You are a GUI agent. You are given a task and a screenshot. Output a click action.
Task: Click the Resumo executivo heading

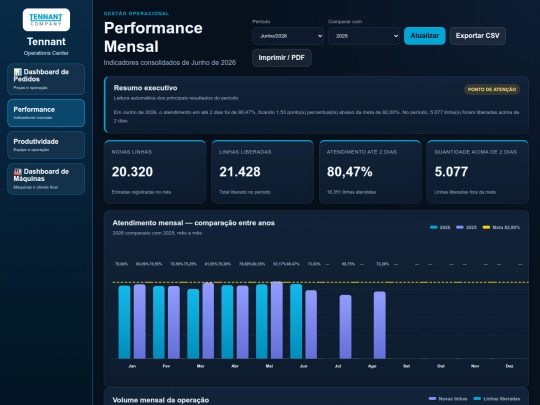pyautogui.click(x=145, y=88)
